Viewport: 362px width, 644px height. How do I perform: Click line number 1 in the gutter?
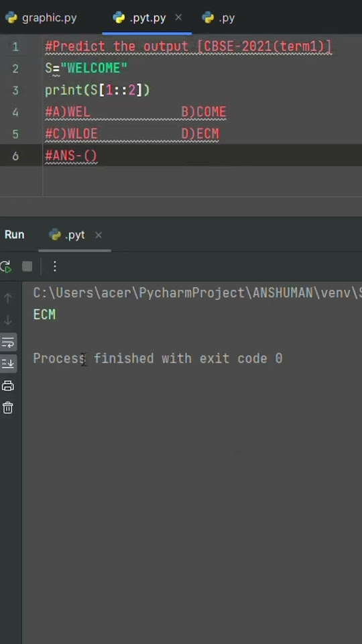click(15, 46)
